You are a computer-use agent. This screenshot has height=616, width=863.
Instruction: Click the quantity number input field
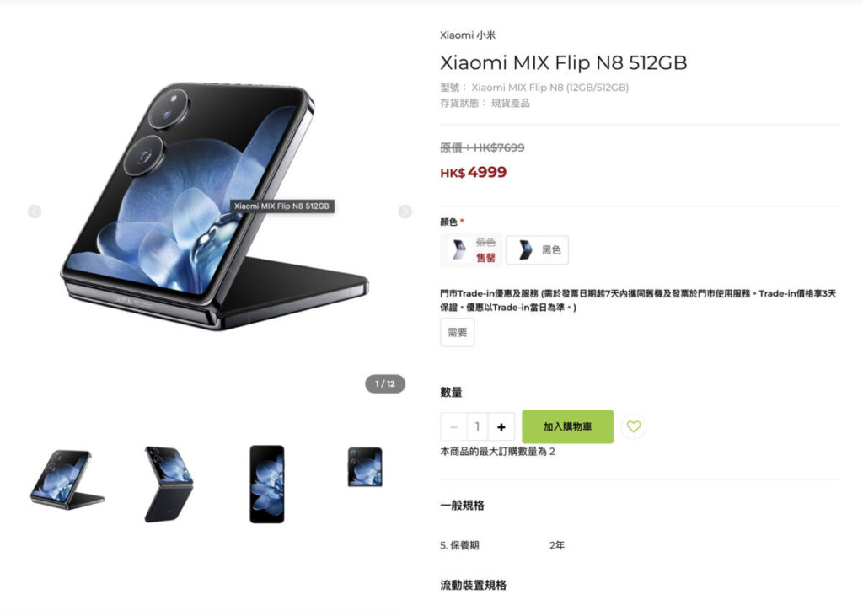(x=477, y=426)
